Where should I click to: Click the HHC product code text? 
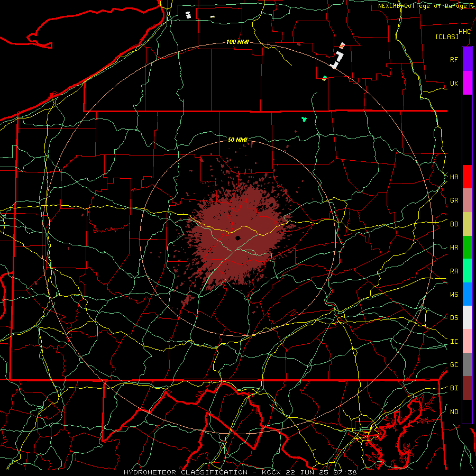[464, 32]
